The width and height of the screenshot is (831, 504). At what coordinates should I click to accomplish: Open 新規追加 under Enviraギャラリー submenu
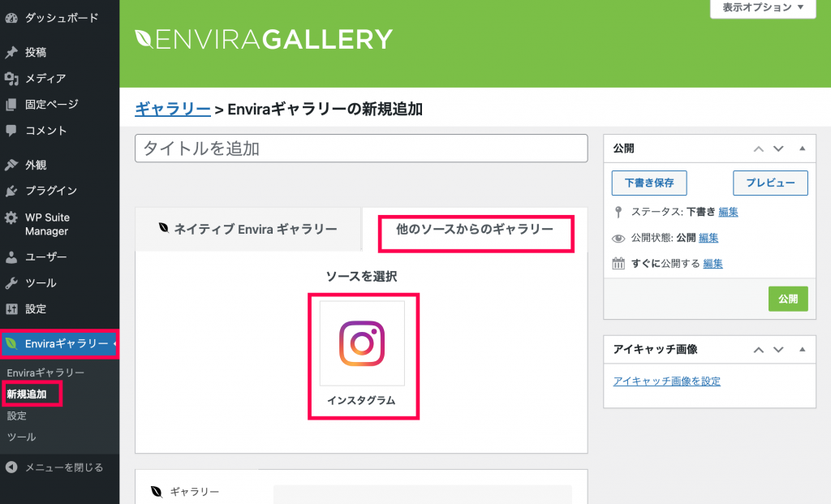click(27, 394)
